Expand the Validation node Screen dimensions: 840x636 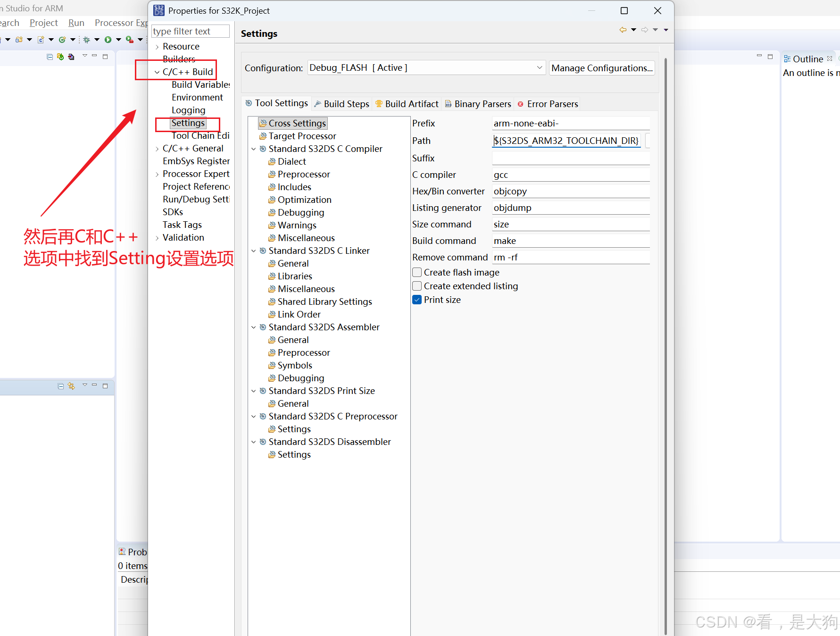[157, 238]
